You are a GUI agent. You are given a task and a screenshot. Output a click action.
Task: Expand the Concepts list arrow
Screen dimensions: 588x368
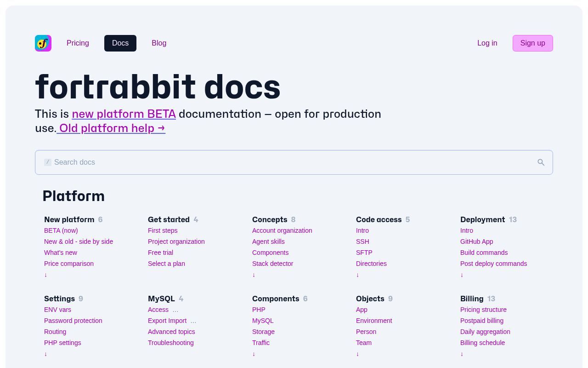tap(254, 275)
